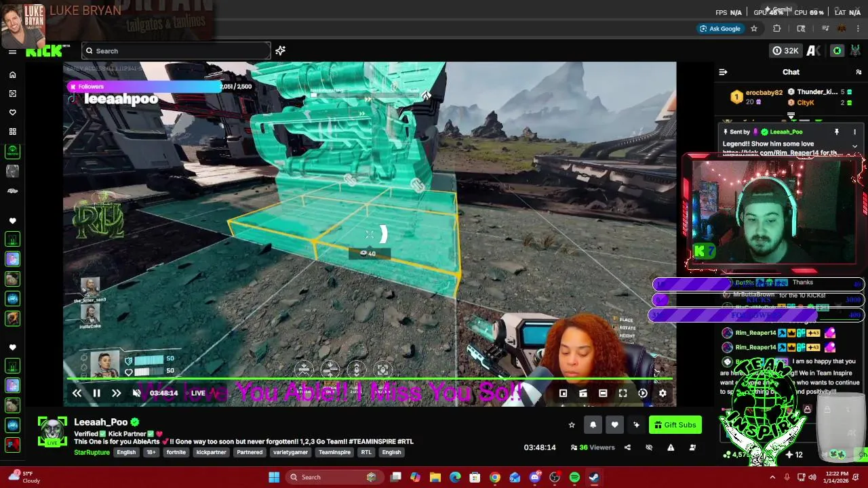Select the TeamInspire tag
The height and width of the screenshot is (488, 868).
pos(334,452)
